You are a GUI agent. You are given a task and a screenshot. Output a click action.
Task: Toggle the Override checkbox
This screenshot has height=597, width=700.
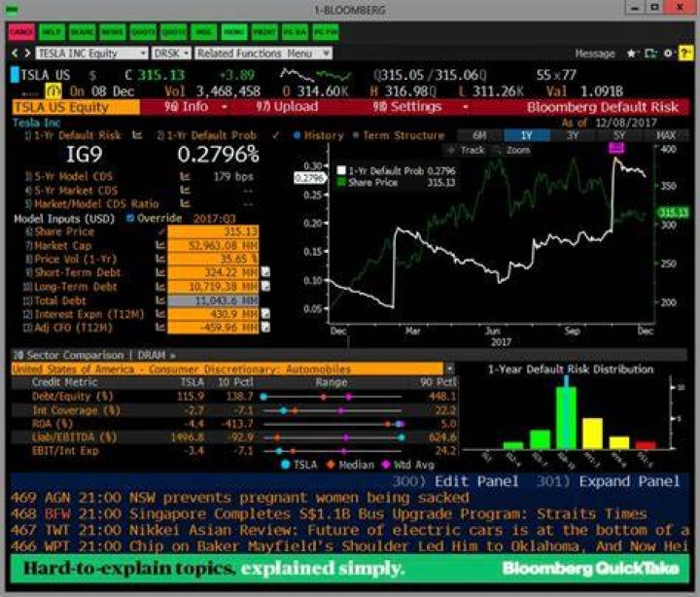[130, 219]
